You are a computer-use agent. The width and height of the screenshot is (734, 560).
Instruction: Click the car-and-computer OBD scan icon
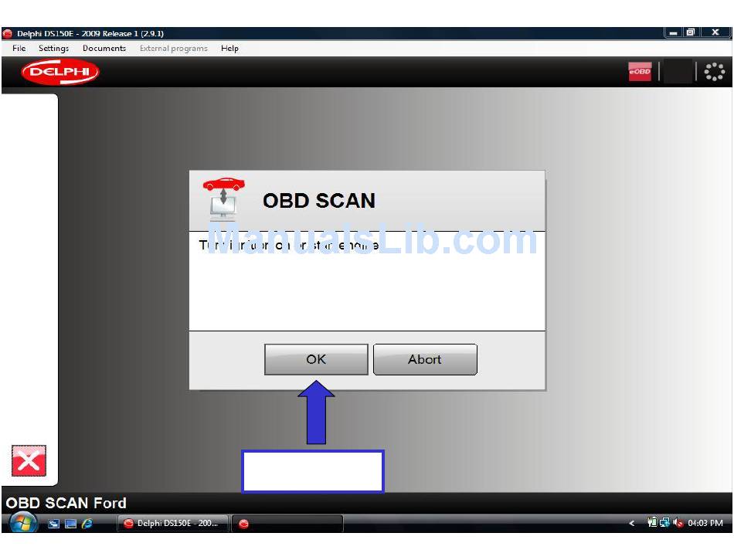(x=223, y=199)
